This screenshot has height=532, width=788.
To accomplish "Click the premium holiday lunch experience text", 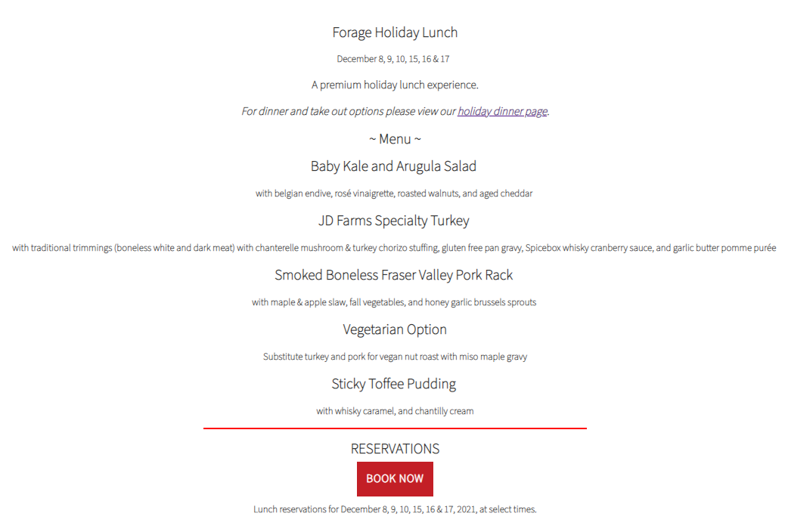I will pos(395,85).
